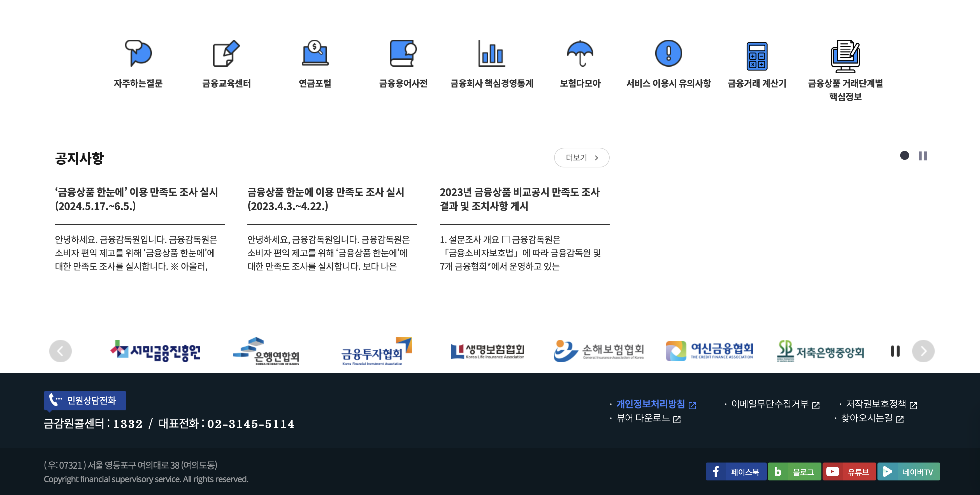Open 개인정보처리방침 footer link
This screenshot has width=980, height=495.
651,404
